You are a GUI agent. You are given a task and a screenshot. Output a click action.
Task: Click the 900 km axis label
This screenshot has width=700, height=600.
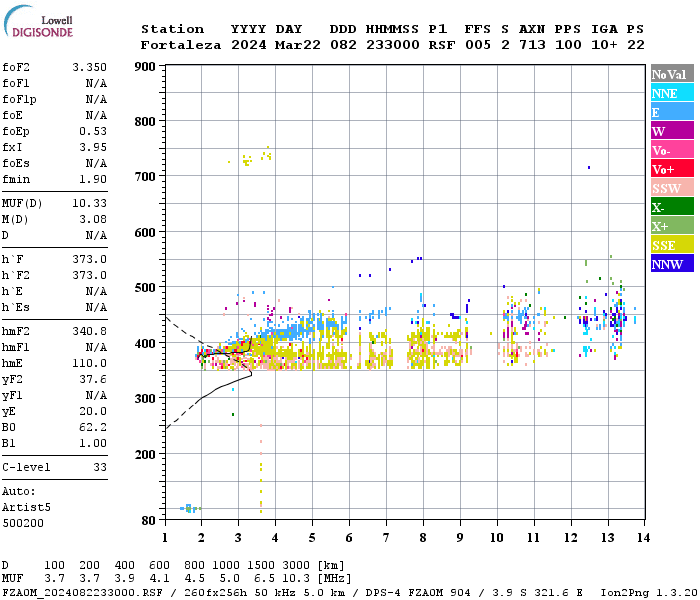click(145, 67)
